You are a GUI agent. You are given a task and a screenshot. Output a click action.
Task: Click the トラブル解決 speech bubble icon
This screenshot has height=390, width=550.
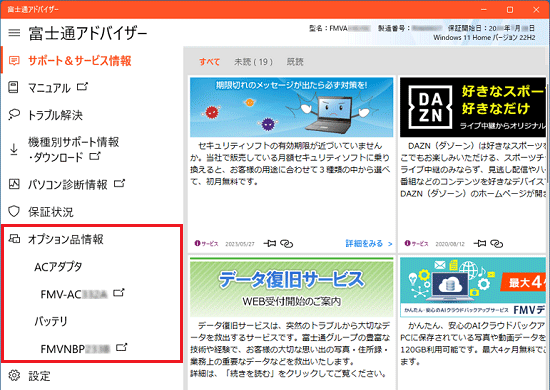[x=14, y=115]
